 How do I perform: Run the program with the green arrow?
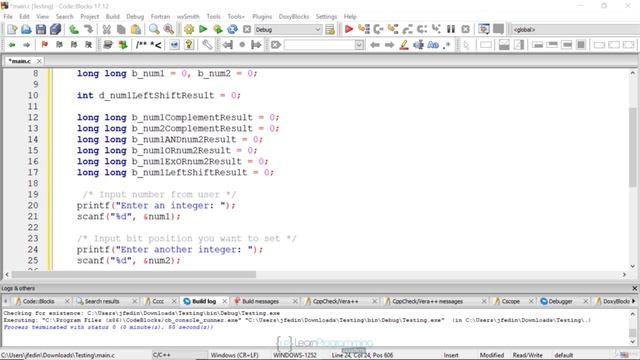203,29
